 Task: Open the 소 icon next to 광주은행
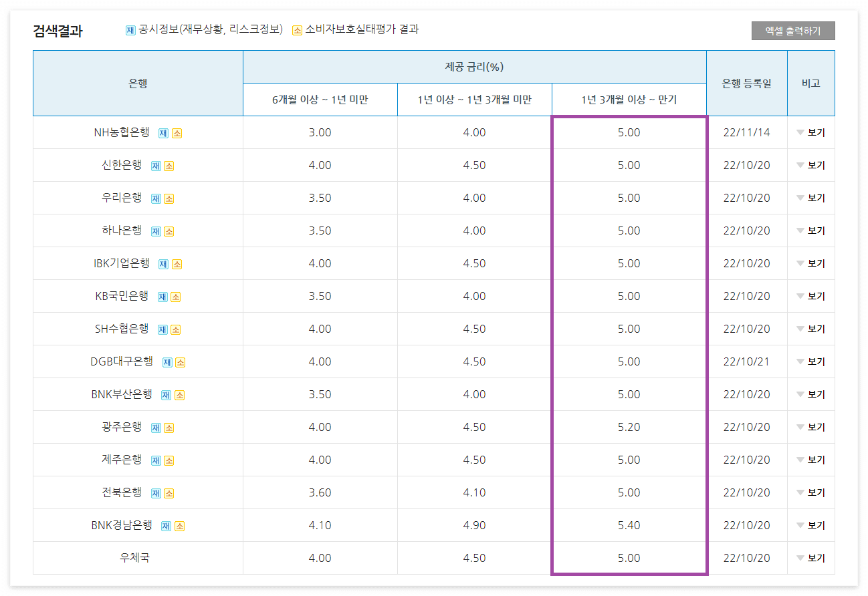pyautogui.click(x=170, y=427)
